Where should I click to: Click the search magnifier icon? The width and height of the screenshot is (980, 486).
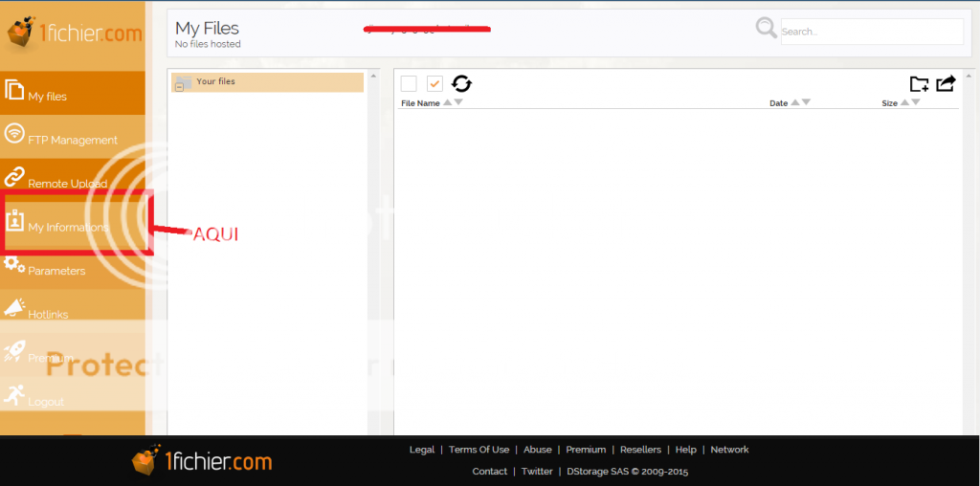click(x=767, y=29)
